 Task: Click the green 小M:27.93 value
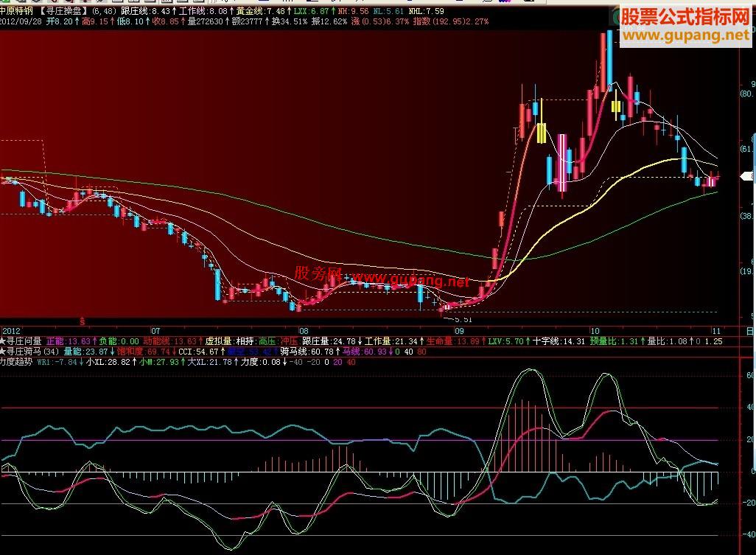[x=163, y=362]
